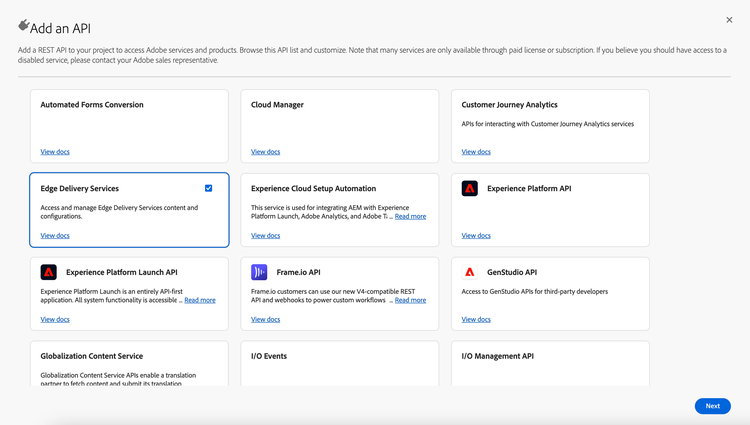Expand Read more in Frame.io API card
750x425 pixels.
coord(410,300)
